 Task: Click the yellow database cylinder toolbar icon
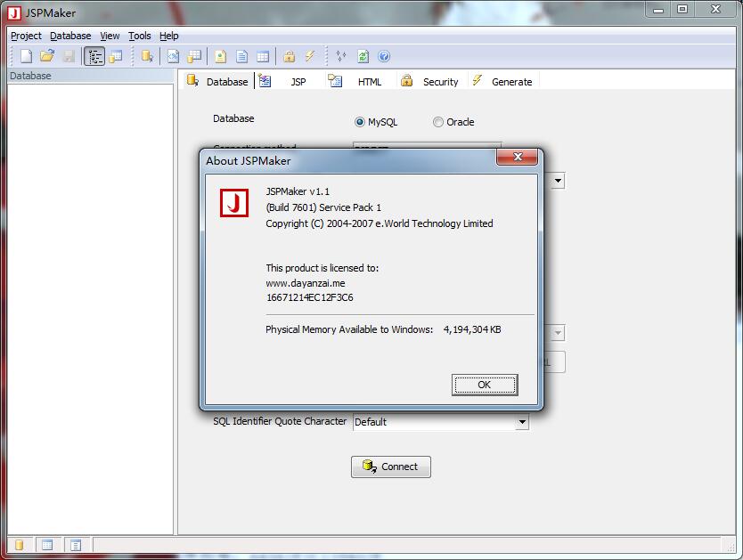tap(147, 56)
